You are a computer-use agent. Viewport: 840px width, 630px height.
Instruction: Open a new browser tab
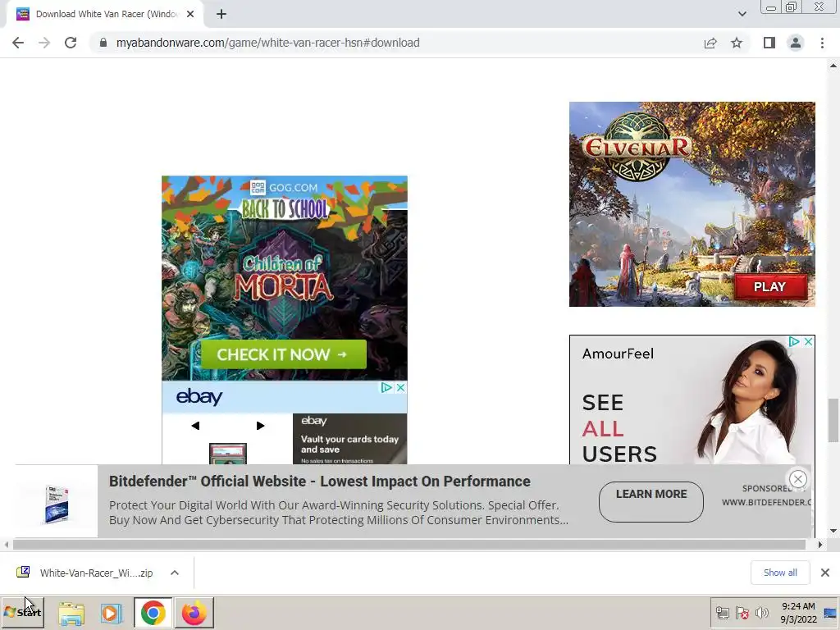221,15
